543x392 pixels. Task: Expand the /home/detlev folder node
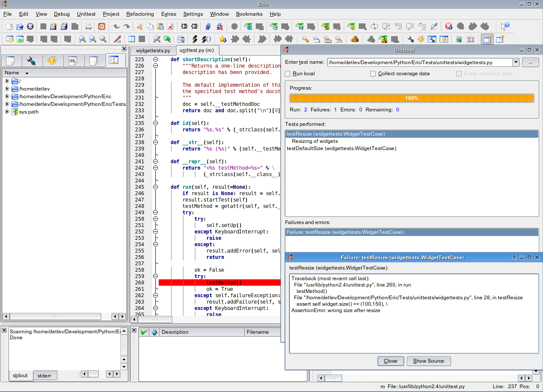7,89
